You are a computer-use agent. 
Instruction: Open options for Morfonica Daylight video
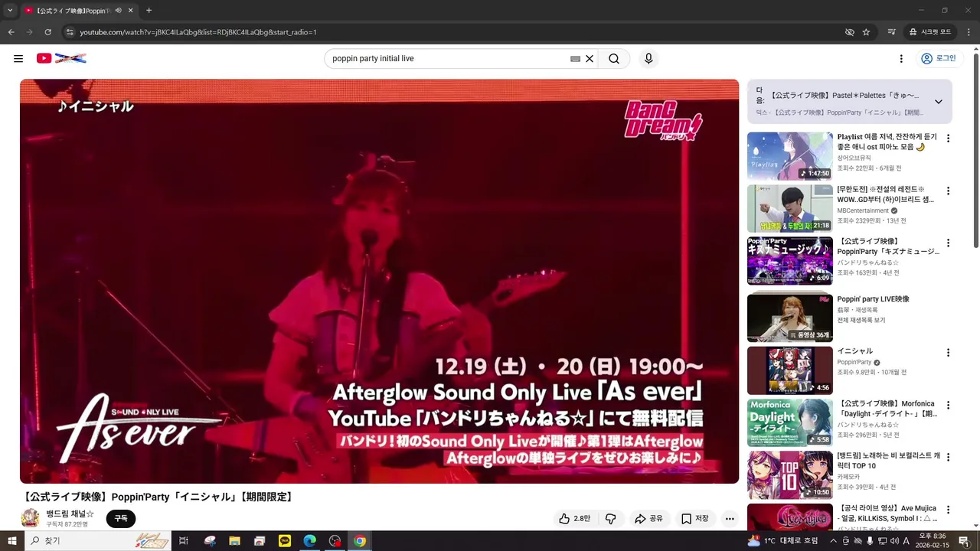pos(948,405)
